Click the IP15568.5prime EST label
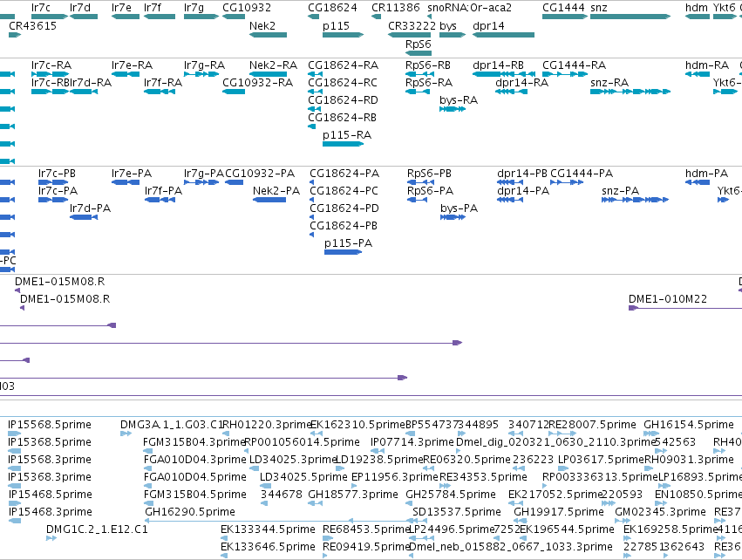The height and width of the screenshot is (560, 742). click(50, 424)
